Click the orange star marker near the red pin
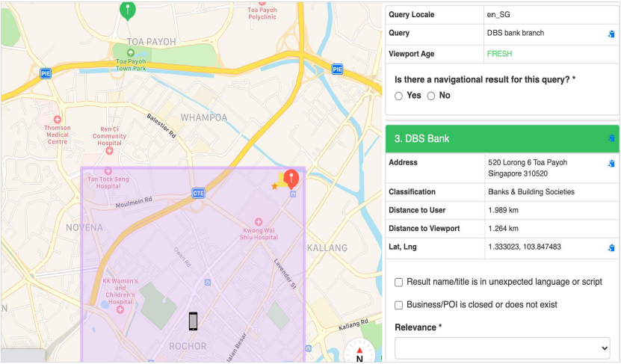 [274, 186]
